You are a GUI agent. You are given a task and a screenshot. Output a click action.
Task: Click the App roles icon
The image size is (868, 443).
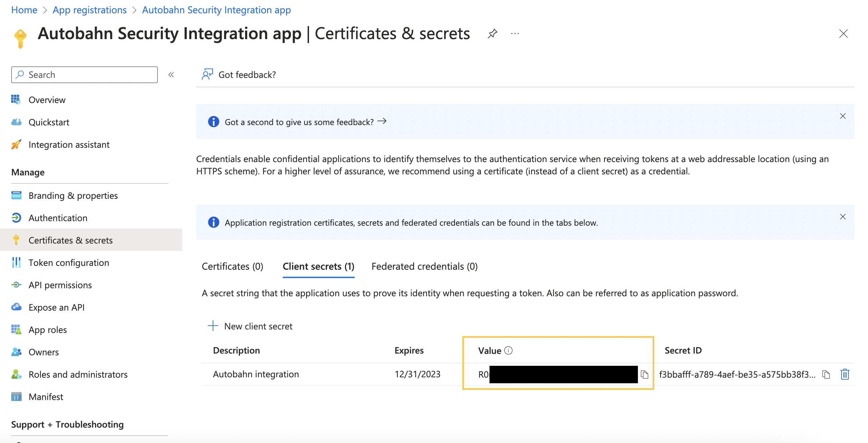[x=16, y=329]
